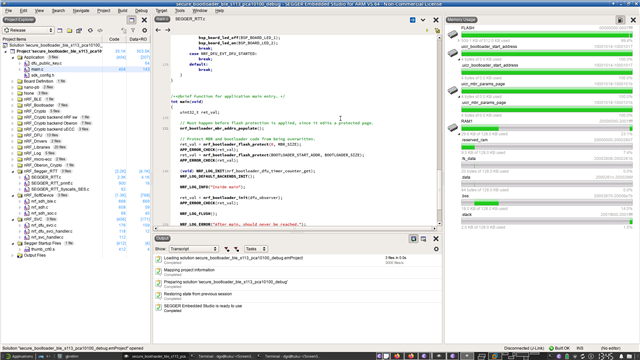Expand the main.c tree node arrow
Screen dimensions: 640x360
[20, 69]
